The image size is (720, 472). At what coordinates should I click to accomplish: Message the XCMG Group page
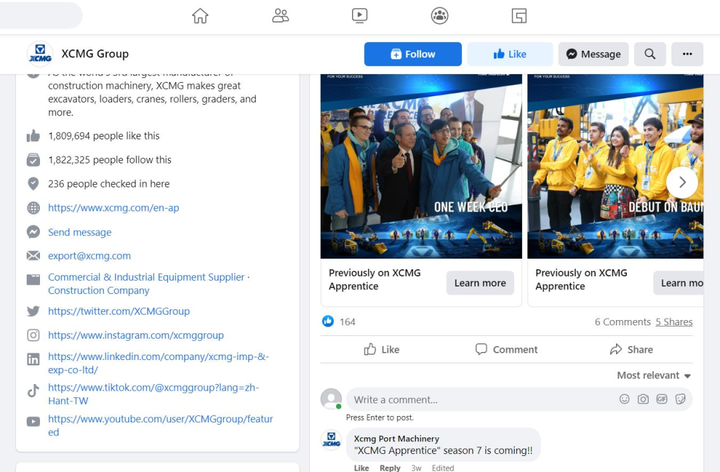coord(593,54)
